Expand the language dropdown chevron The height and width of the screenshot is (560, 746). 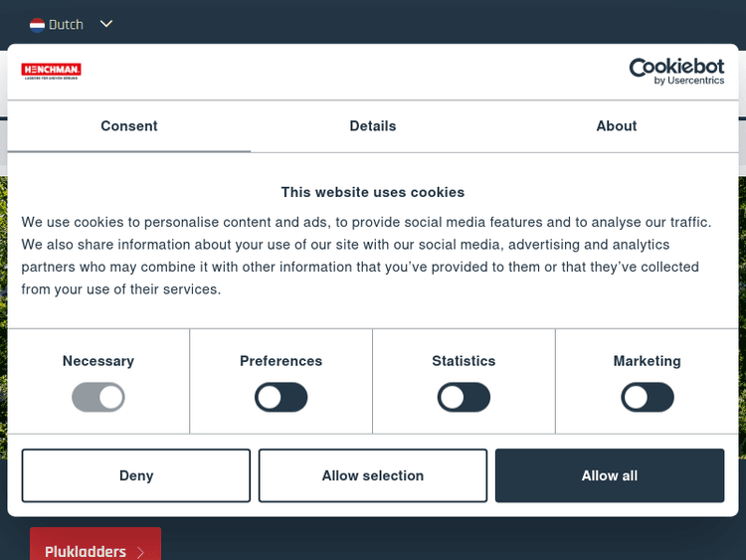coord(106,24)
